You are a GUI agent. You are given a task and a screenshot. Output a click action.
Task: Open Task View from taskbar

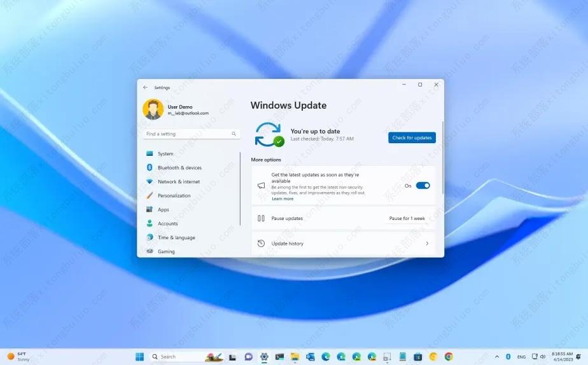(232, 357)
